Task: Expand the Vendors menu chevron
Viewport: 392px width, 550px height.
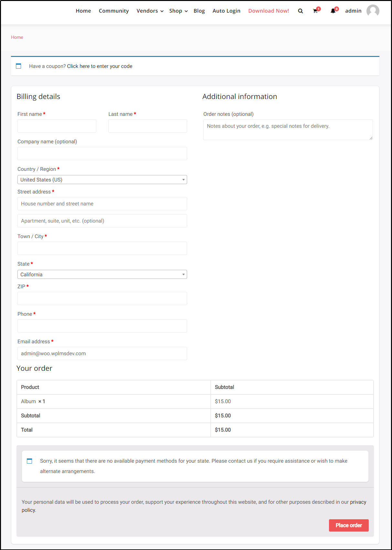Action: (x=162, y=11)
